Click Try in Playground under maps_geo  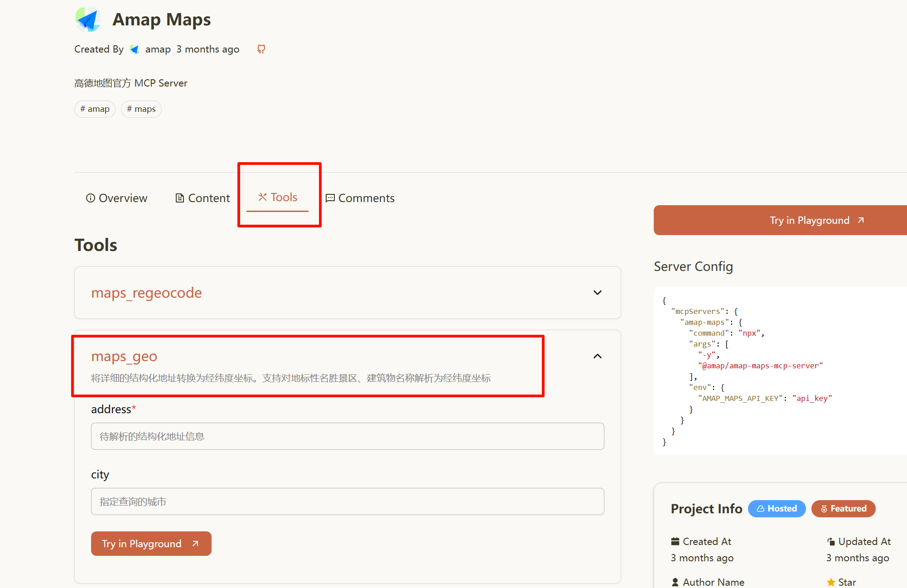pos(151,544)
